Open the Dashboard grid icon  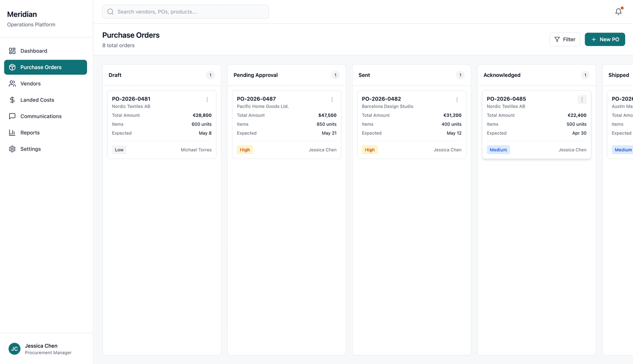point(12,51)
